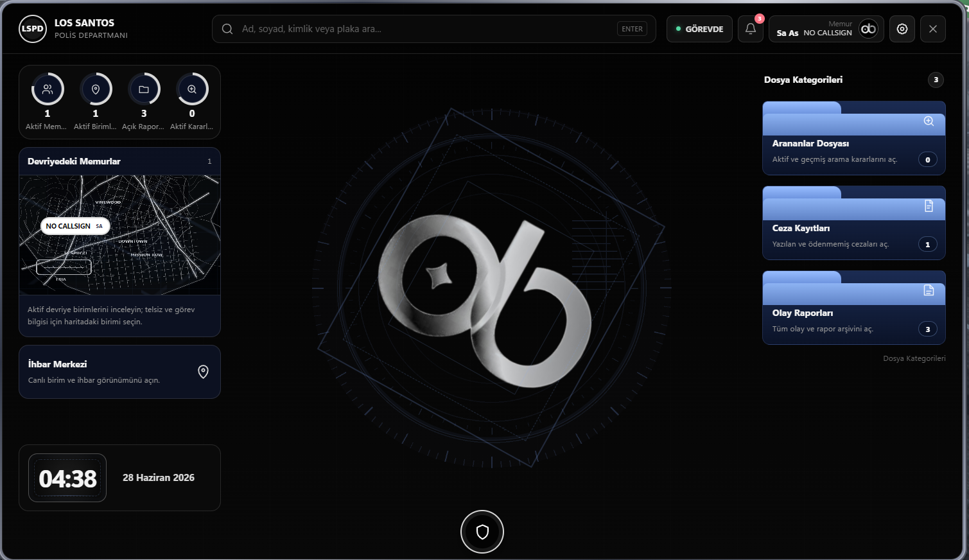Select the Devriyedeki Memurlar heading
The image size is (969, 560).
(74, 161)
